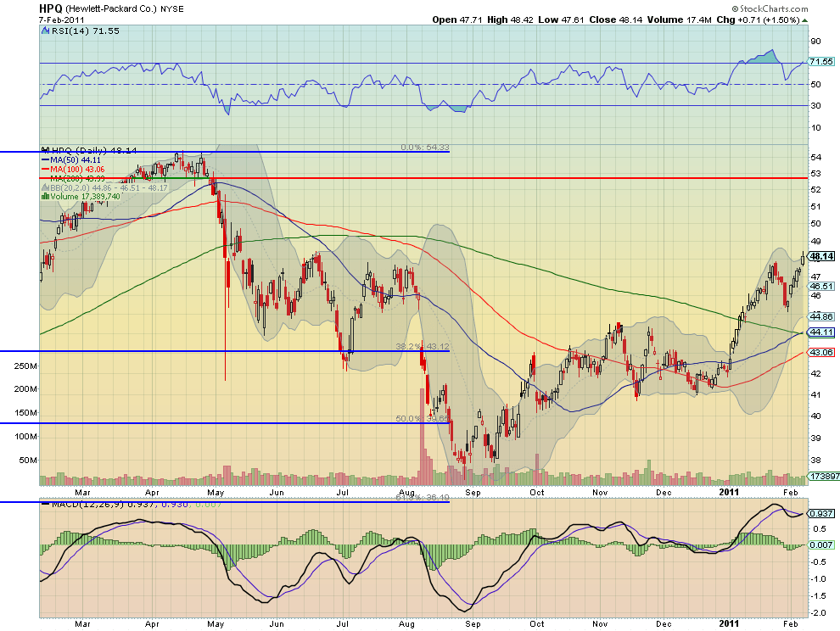Viewport: 840px width, 631px height.
Task: Click Aug label on MACD panel time axis
Action: click(x=407, y=624)
